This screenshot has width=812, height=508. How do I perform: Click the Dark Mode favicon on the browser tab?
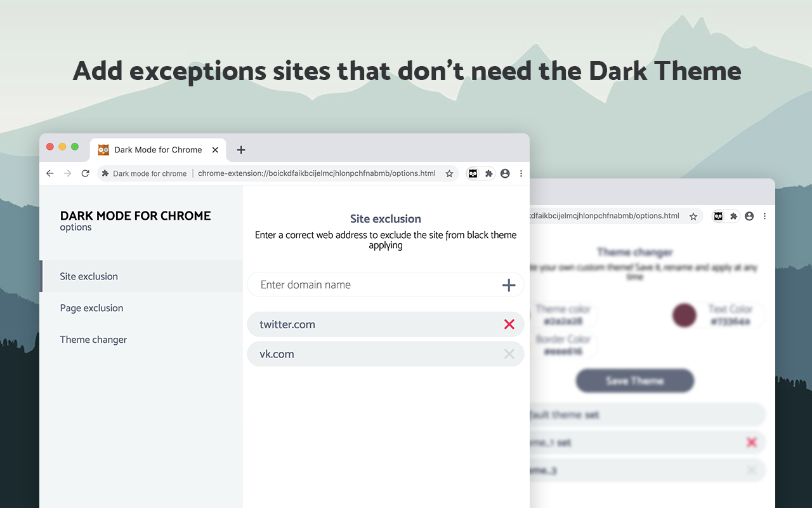pyautogui.click(x=103, y=150)
